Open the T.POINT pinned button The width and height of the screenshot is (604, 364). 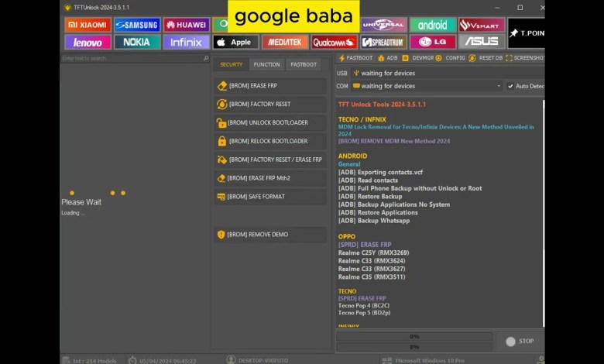pos(527,33)
